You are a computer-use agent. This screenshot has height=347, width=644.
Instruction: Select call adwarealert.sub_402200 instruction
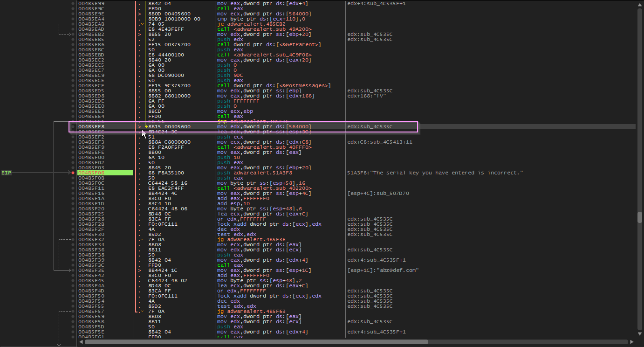point(264,188)
